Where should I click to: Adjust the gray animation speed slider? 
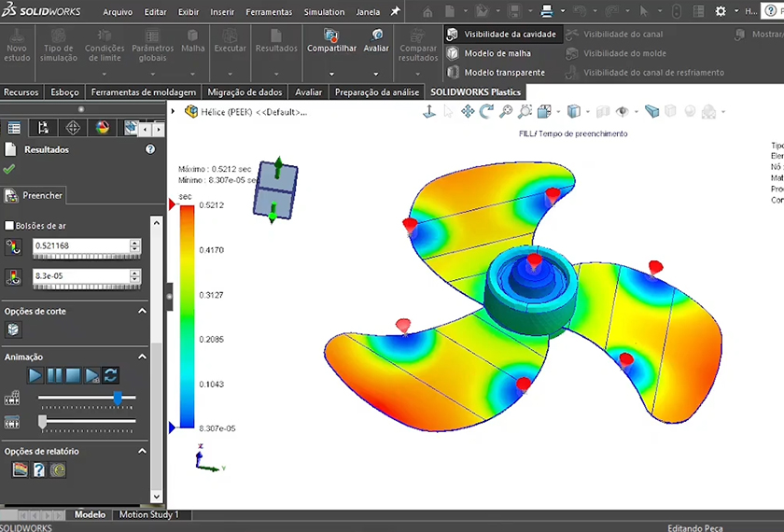[x=43, y=422]
